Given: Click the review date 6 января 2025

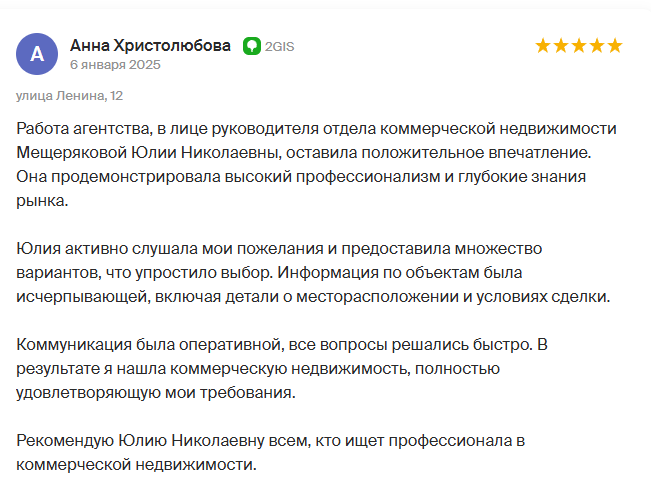Looking at the screenshot, I should pyautogui.click(x=115, y=65).
